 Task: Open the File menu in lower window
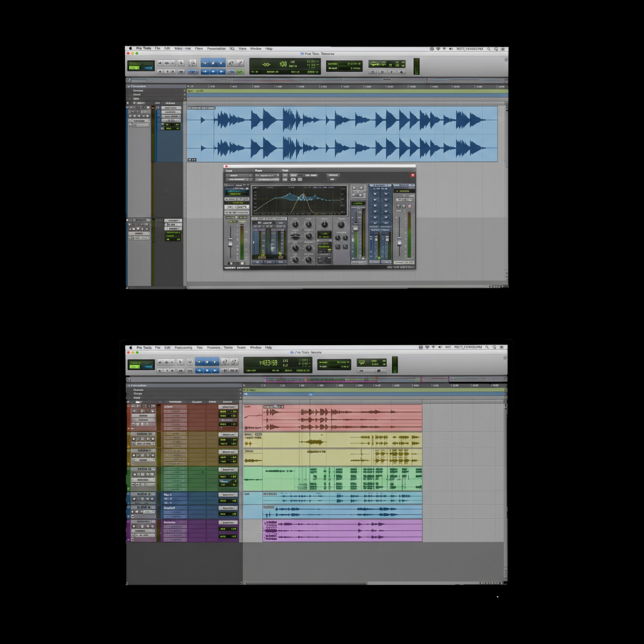(x=158, y=347)
